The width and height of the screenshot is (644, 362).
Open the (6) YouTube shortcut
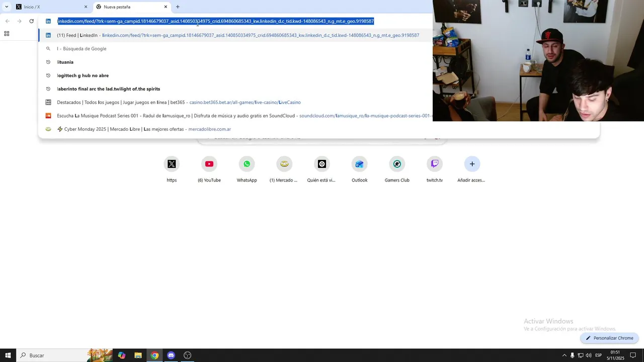click(209, 169)
